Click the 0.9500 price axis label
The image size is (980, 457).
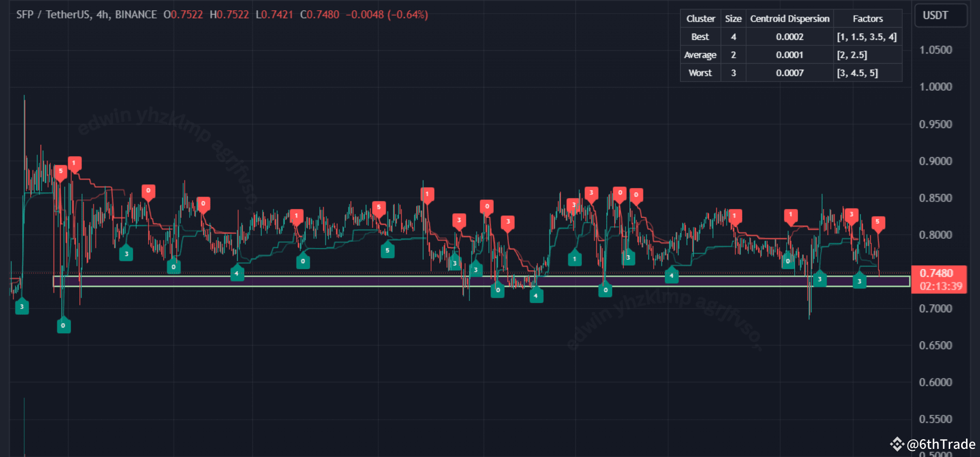click(x=936, y=124)
